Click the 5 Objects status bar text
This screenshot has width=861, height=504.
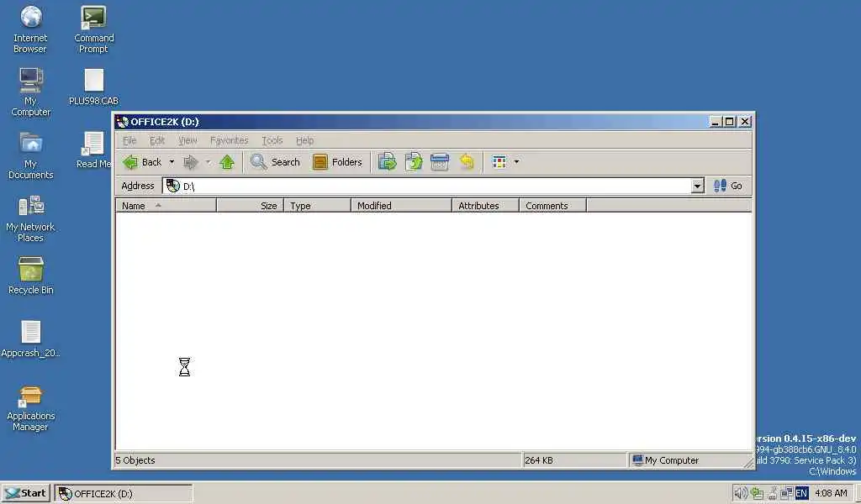click(135, 460)
